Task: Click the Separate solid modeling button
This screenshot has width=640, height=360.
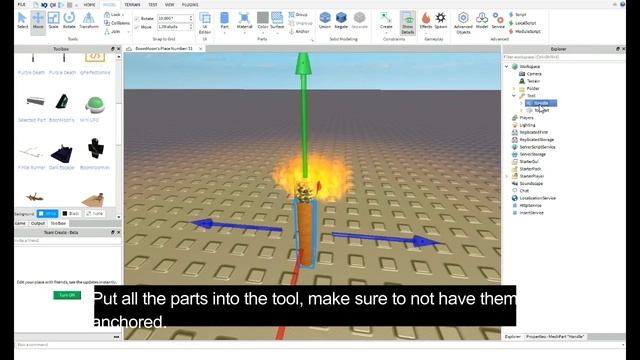Action: coord(359,20)
